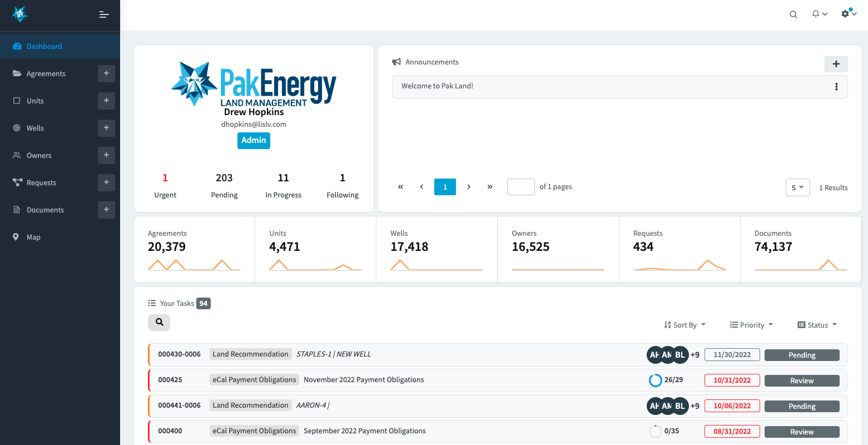Add a new announcement with plus button
The image size is (868, 445).
click(836, 64)
